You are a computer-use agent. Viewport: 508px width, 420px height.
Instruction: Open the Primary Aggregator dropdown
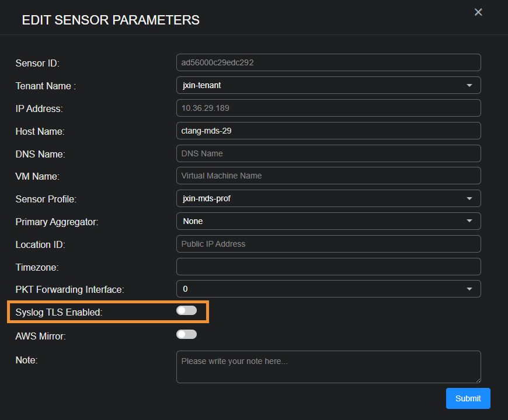pyautogui.click(x=328, y=221)
